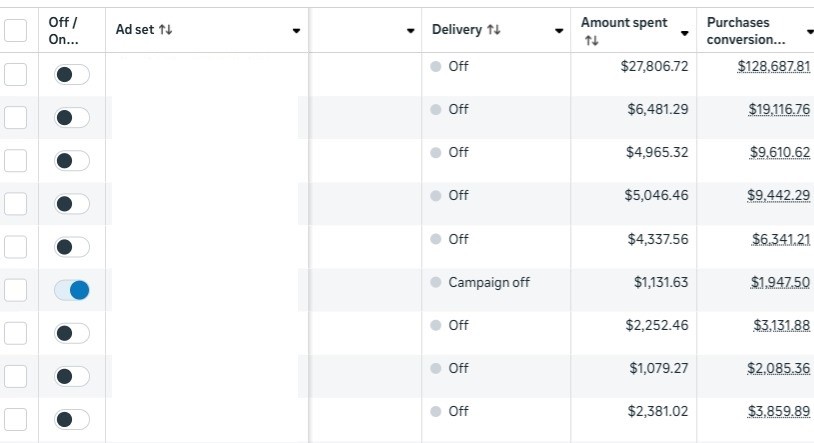Viewport: 814px width, 443px height.
Task: Click the $19,116.76 conversion value link
Action: tap(778, 109)
